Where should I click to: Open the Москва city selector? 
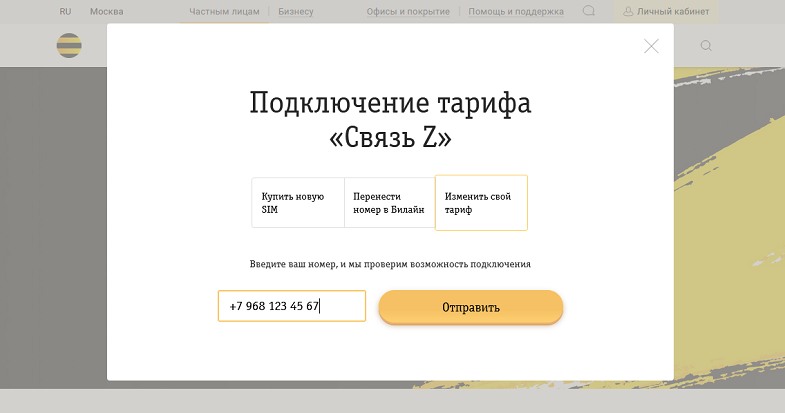point(107,11)
